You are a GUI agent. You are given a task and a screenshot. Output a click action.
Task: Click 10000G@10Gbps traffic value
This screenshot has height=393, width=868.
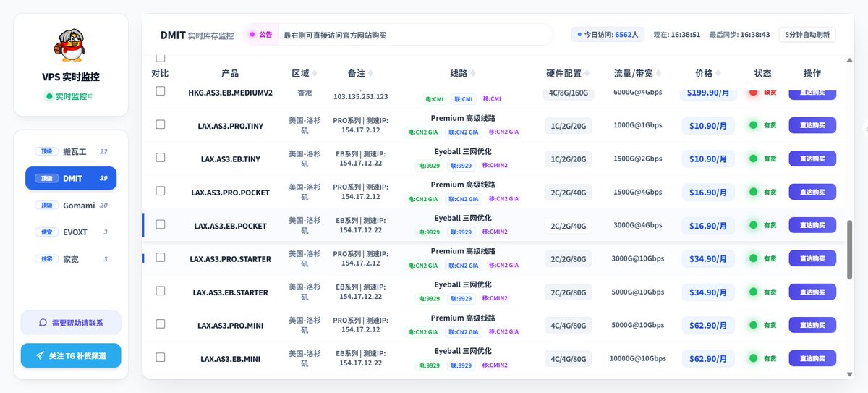(x=637, y=358)
